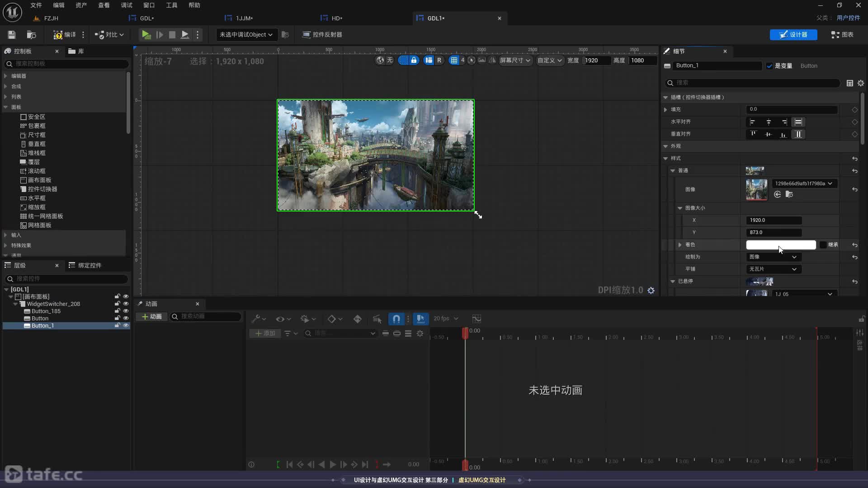
Task: Open the 20 fps frame rate dropdown
Action: pyautogui.click(x=445, y=319)
